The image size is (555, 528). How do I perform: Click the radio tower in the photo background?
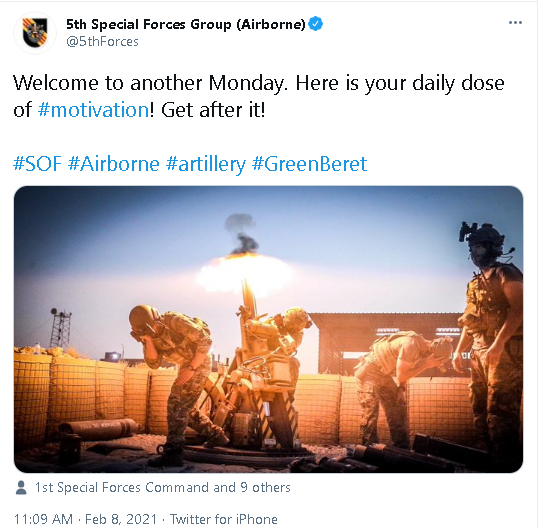click(x=60, y=328)
